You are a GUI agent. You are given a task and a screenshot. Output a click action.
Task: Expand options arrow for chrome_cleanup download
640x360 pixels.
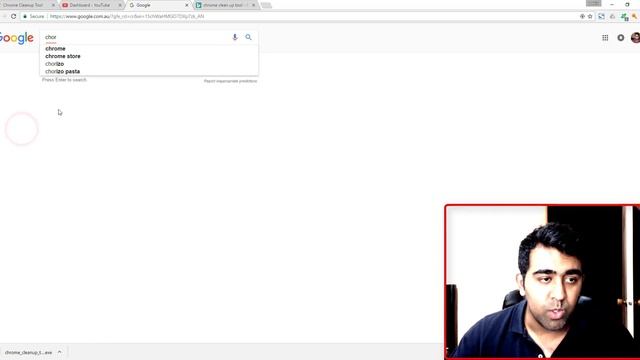click(60, 352)
